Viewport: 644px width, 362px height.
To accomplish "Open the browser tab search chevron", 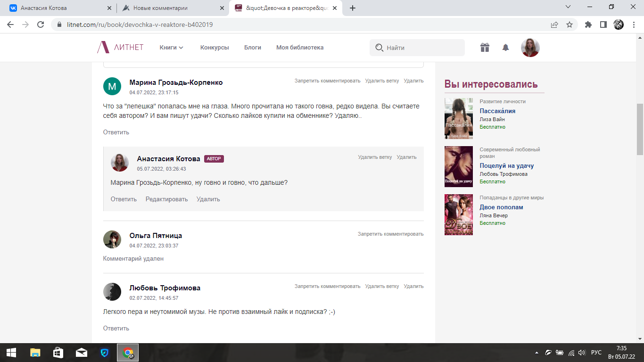I will (x=568, y=7).
